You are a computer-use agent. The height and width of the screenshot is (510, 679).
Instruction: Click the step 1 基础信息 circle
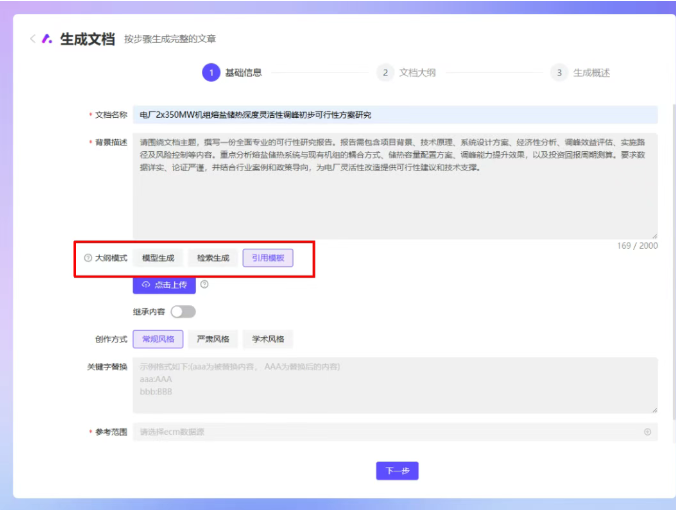click(210, 73)
